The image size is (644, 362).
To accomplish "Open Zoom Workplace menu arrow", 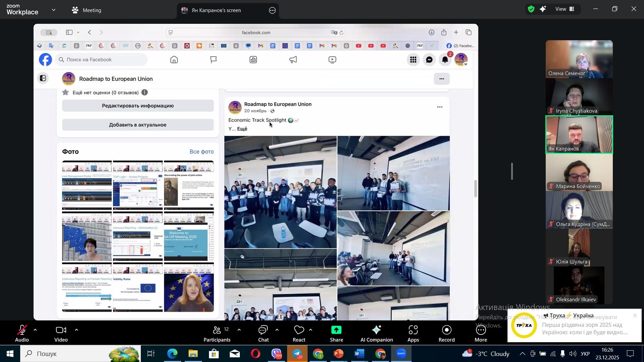I will coord(54,10).
